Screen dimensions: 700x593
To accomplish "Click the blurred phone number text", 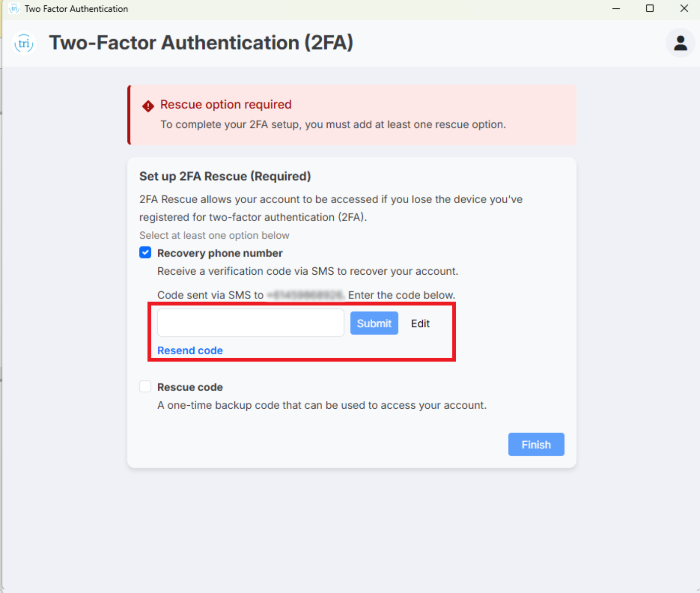I will pos(306,295).
